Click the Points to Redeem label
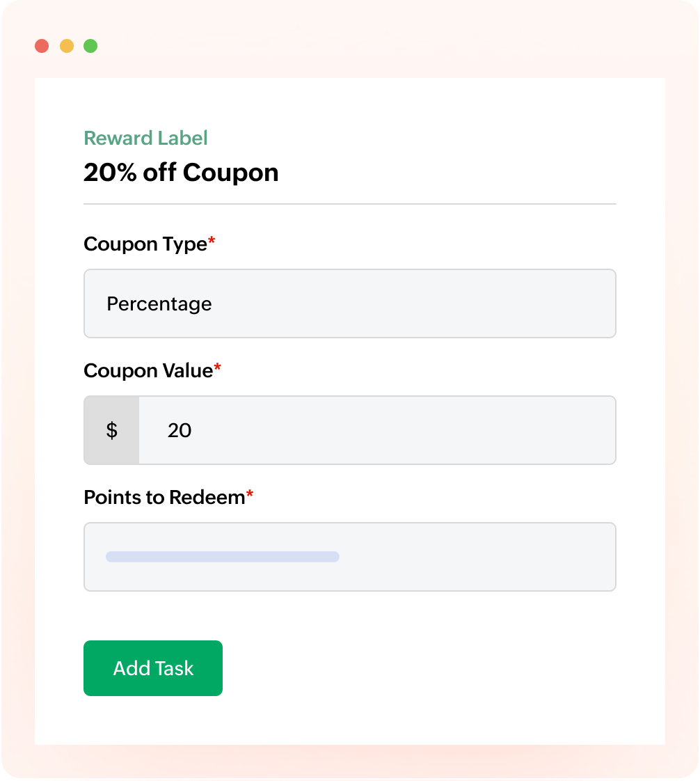The image size is (700, 781). [x=163, y=497]
